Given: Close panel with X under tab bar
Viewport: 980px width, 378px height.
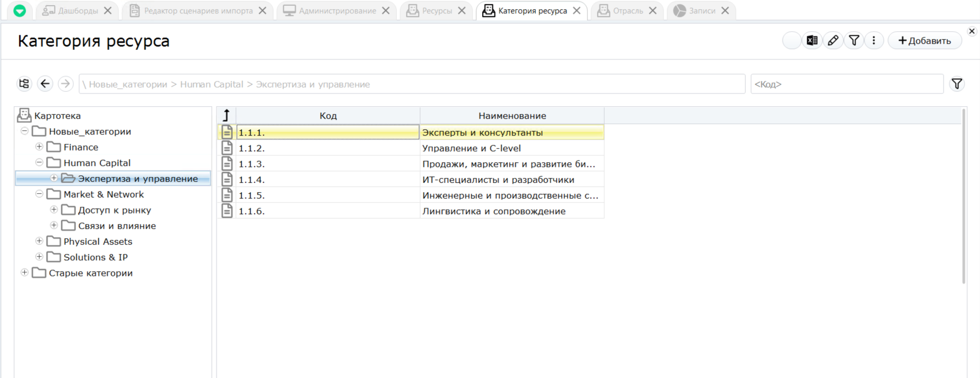Looking at the screenshot, I should [972, 31].
